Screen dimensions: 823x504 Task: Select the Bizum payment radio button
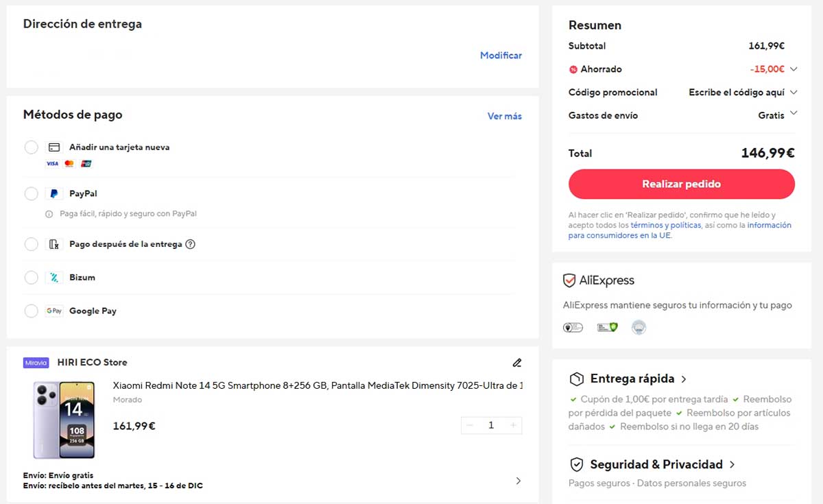click(x=31, y=277)
